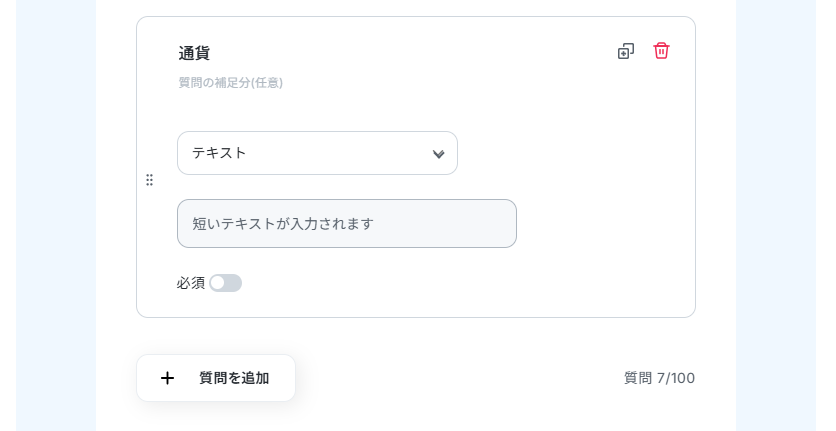The width and height of the screenshot is (836, 431).
Task: Enable the 必須 required toggle
Action: click(225, 283)
